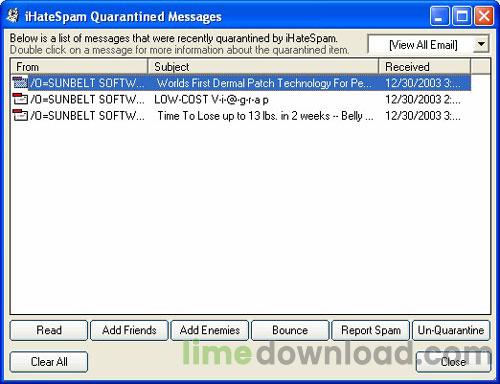Click received date '12/30/2003 2:...'

point(423,99)
